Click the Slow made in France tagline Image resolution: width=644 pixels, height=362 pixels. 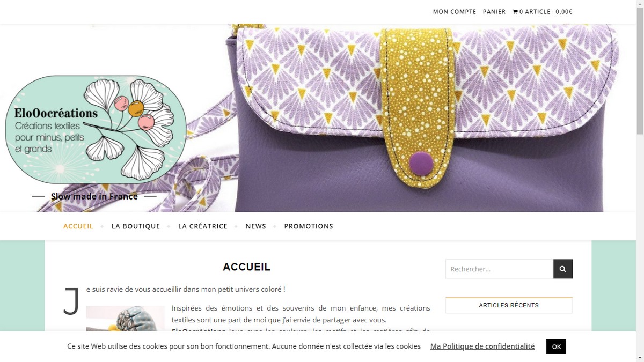pos(94,196)
